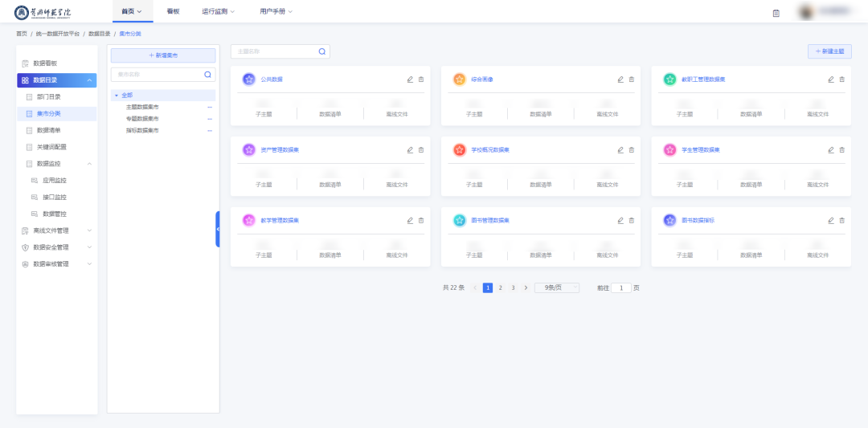Collapse the 全部 tree node

tap(116, 96)
